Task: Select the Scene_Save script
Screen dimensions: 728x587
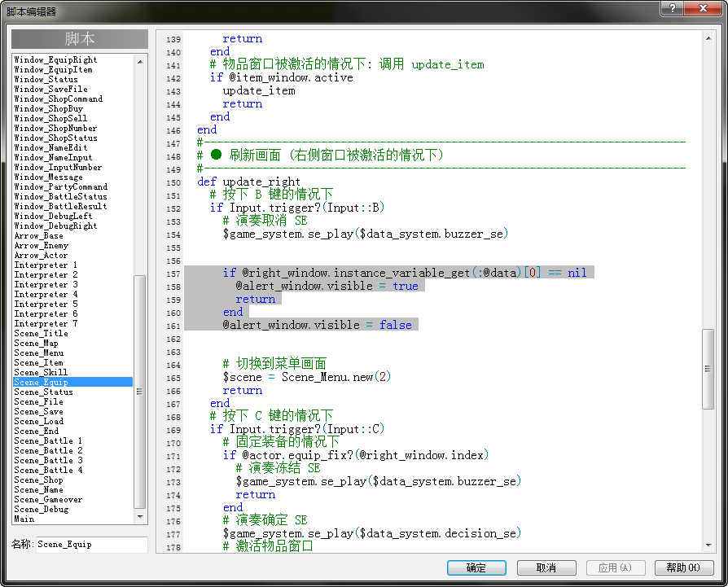Action: click(x=38, y=412)
